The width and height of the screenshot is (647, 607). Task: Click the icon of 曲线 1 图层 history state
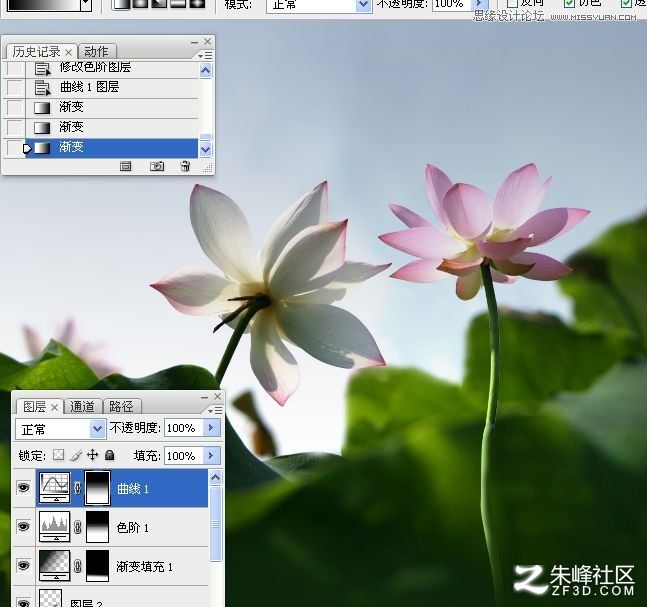coord(42,87)
